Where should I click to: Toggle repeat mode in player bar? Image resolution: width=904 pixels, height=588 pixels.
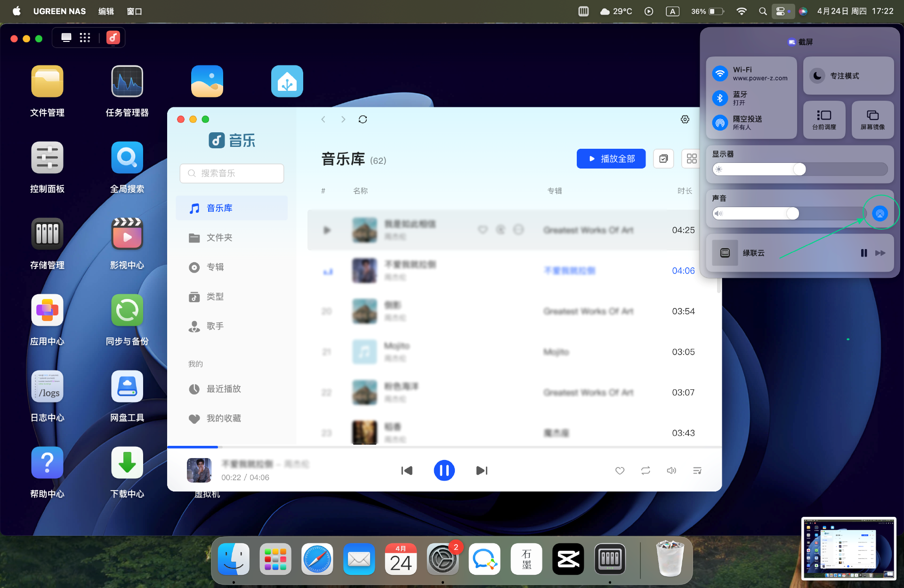(x=646, y=471)
